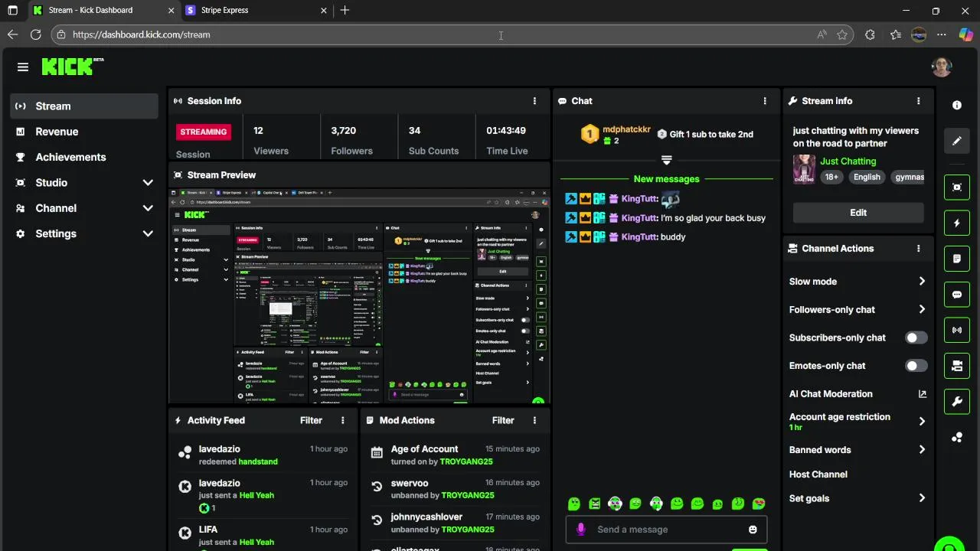Click lavedazio redeemed handstand entry
The height and width of the screenshot is (551, 980).
(x=263, y=455)
